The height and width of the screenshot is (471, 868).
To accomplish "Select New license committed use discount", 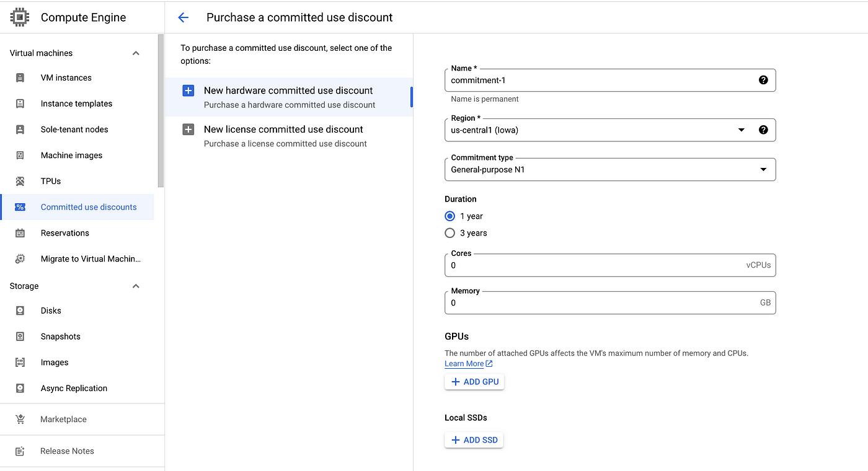I will pos(288,136).
